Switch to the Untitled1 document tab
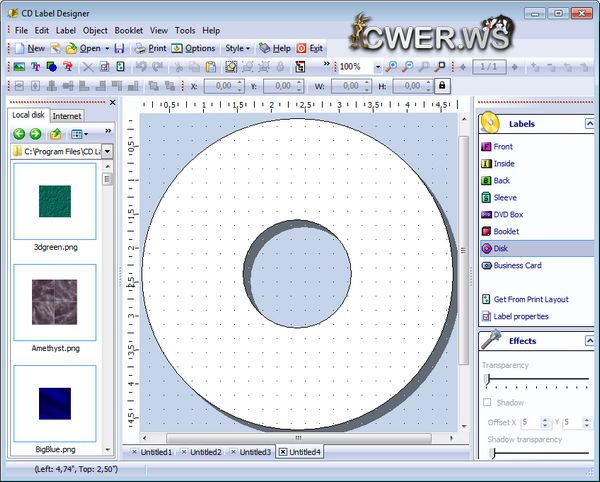Viewport: 600px width, 482px height. point(153,452)
